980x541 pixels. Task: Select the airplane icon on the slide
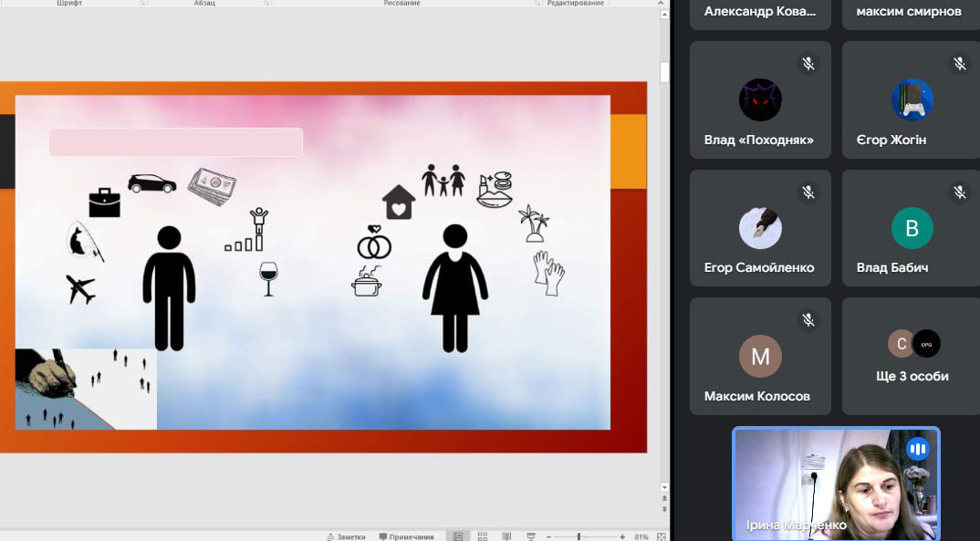81,289
